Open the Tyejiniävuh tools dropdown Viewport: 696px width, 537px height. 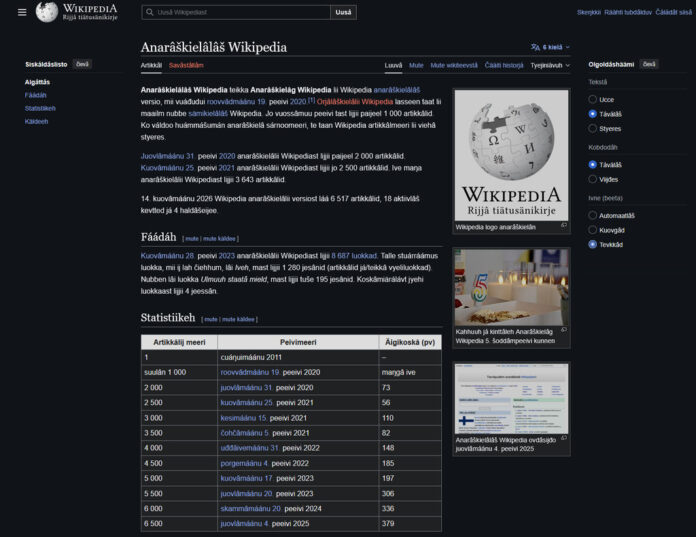[548, 65]
